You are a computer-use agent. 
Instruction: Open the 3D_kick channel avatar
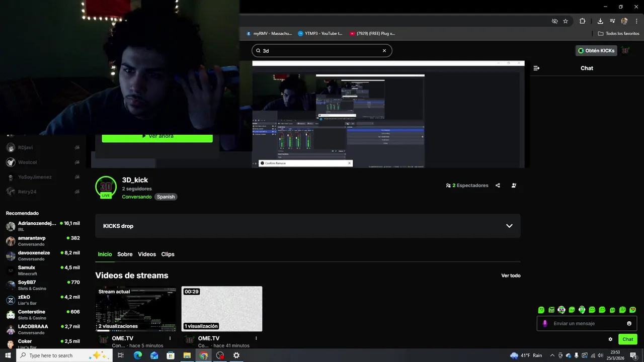coord(106,187)
